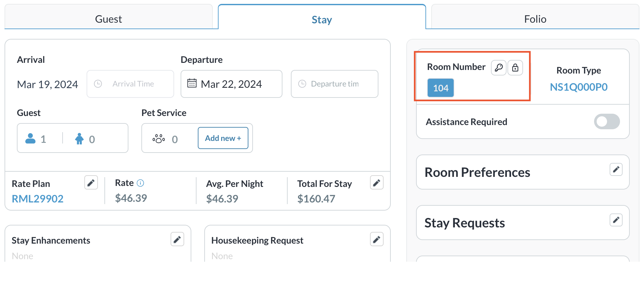Switch to the Guest tab
Viewport: 644px width, 287px height.
108,19
